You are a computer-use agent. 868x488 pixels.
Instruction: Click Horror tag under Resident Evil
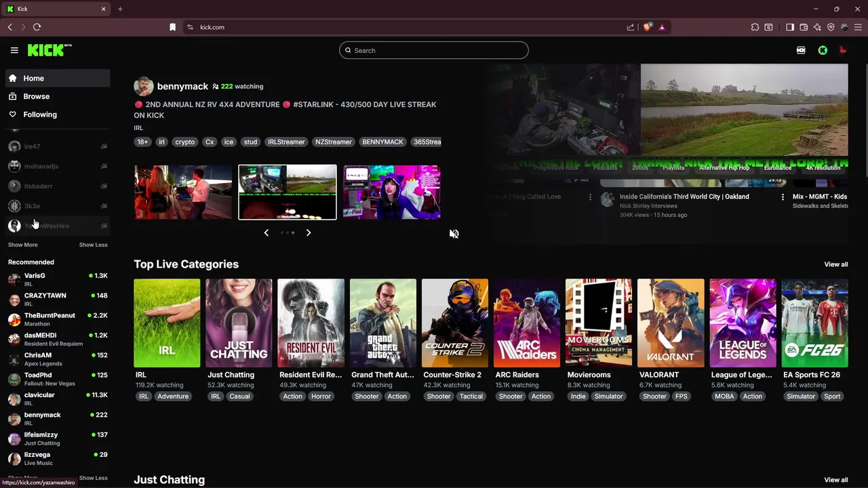[x=321, y=396]
